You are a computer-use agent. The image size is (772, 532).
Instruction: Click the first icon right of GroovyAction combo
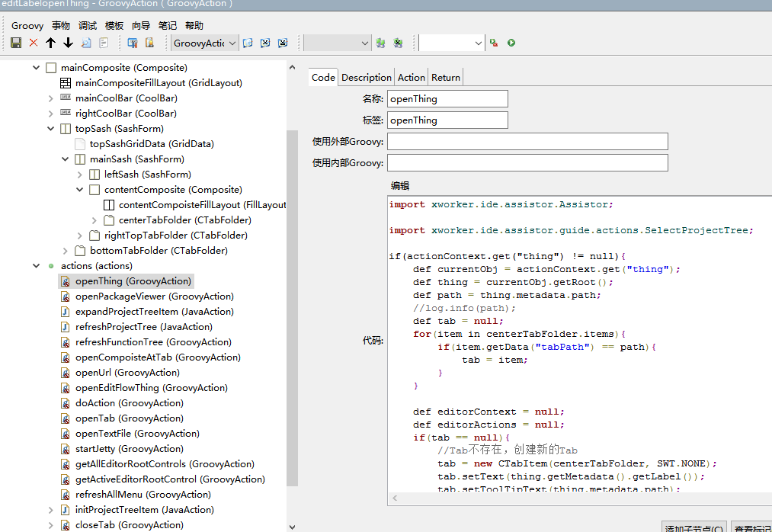(x=248, y=43)
